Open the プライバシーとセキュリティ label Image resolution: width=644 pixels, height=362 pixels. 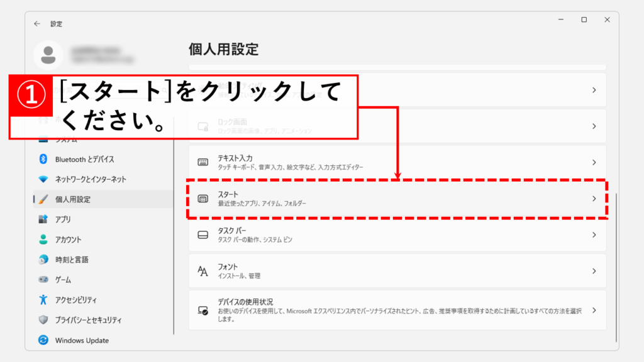click(88, 320)
